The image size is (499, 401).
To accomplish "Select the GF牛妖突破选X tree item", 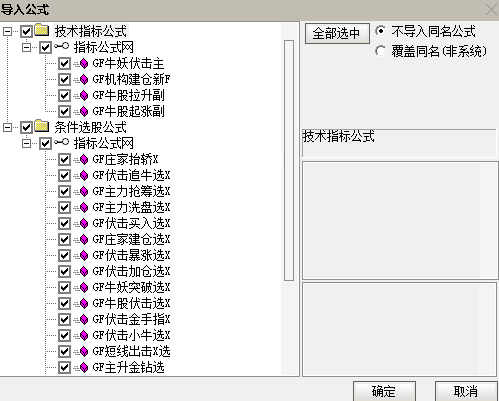I will click(x=131, y=287).
